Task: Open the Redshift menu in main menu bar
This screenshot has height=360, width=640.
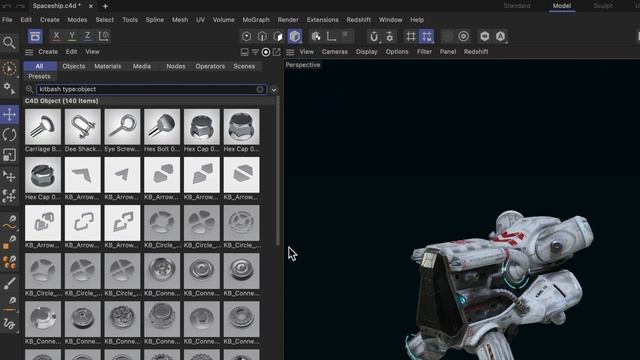Action: 358,20
